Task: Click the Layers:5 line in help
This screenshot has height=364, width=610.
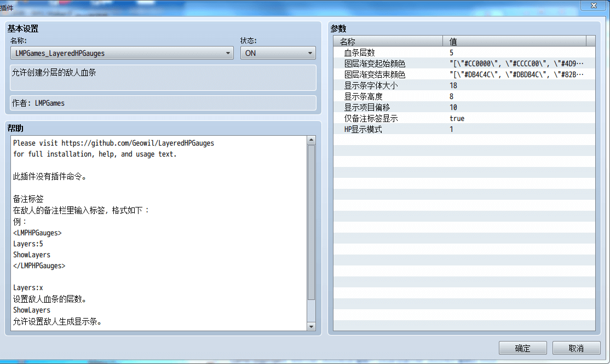Action: 28,244
